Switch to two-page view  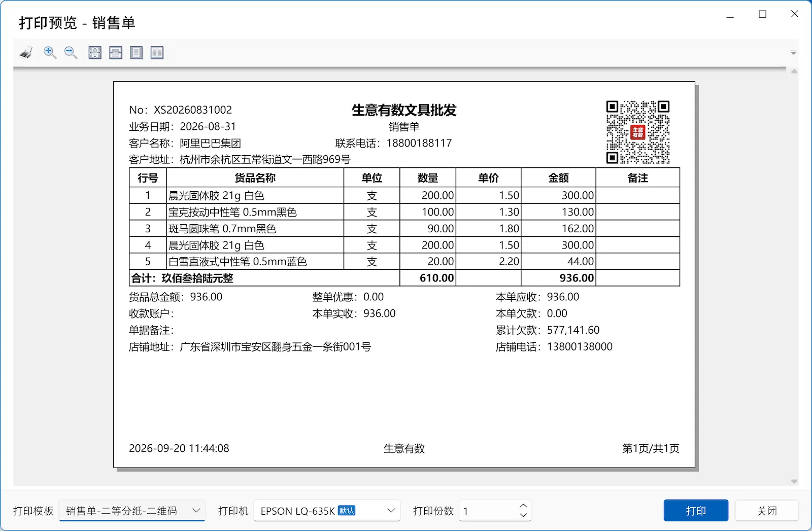157,53
